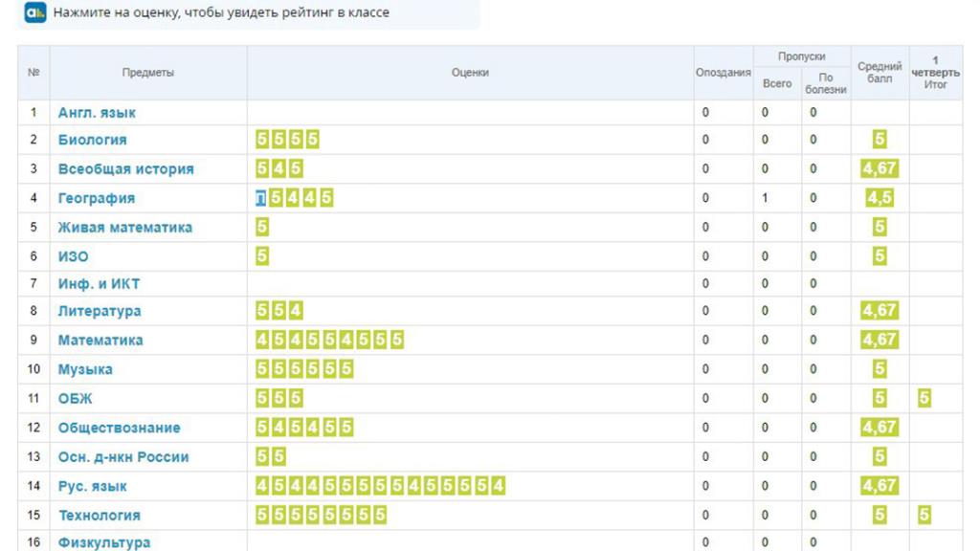Image resolution: width=980 pixels, height=551 pixels.
Task: Open the Математика subject link
Action: pyautogui.click(x=100, y=341)
